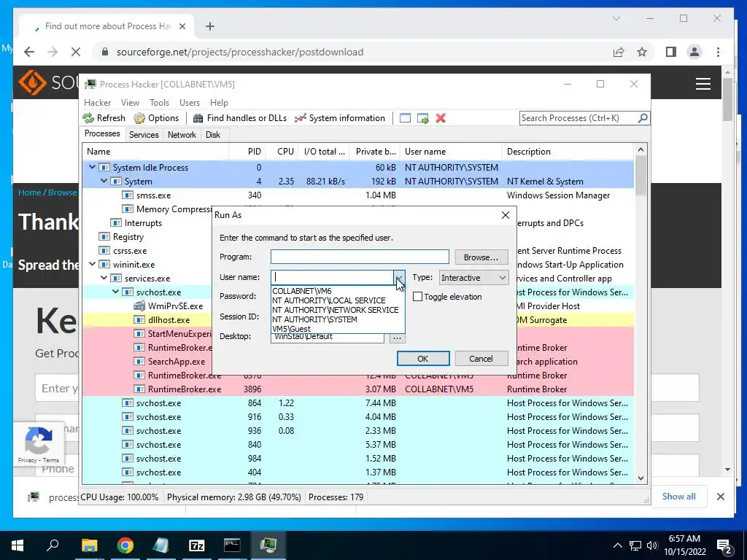Viewport: 747px width, 560px height.
Task: Click the search magnifier in Process Hacker
Action: [643, 117]
